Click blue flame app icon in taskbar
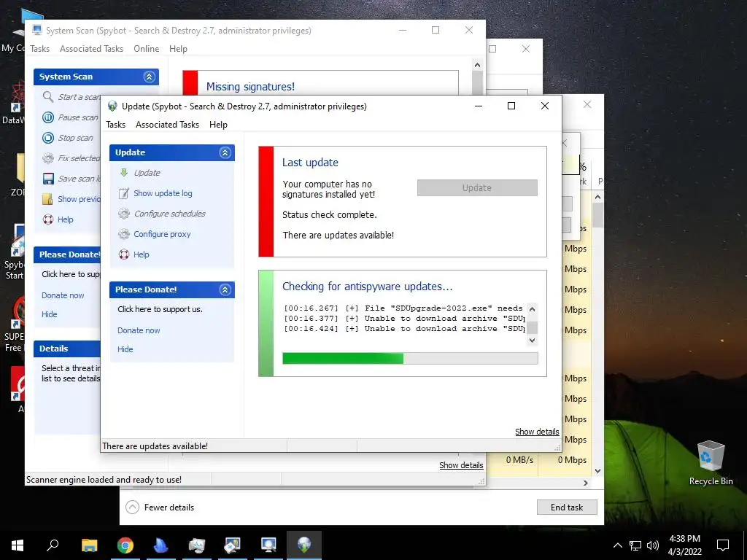This screenshot has height=560, width=747. 161,545
